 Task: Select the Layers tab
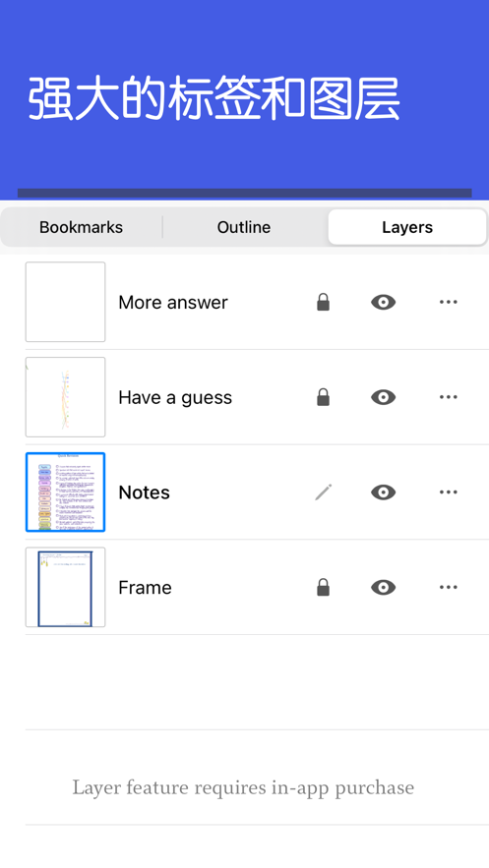point(407,227)
